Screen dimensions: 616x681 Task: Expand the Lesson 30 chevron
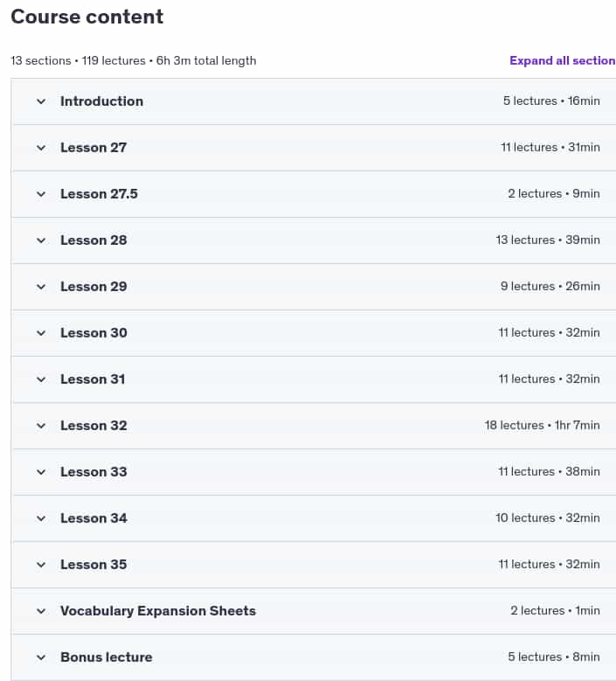41,333
